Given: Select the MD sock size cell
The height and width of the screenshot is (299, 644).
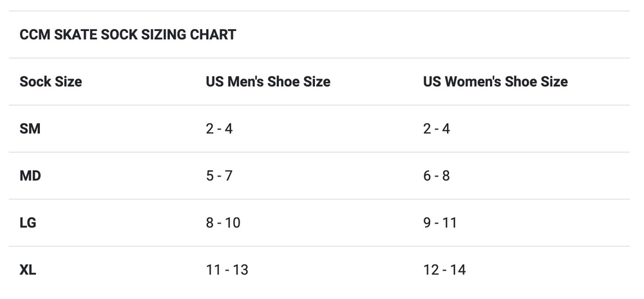Looking at the screenshot, I should click(x=30, y=176).
